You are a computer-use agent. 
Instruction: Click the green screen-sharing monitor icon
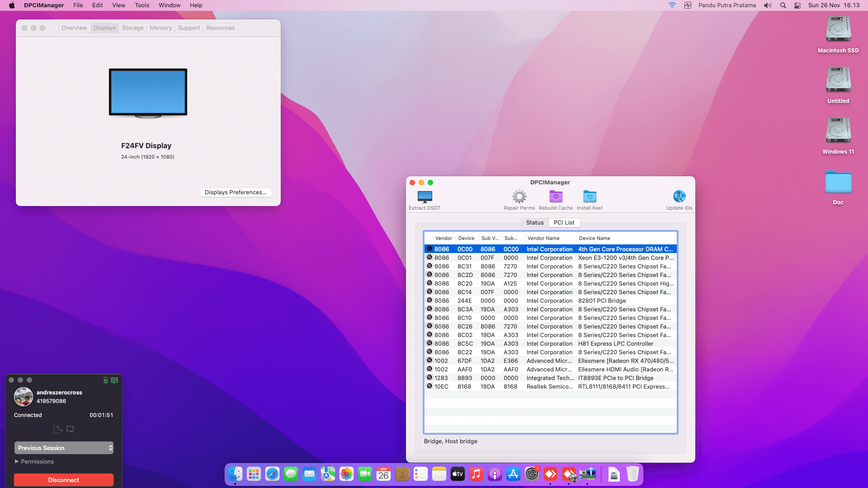point(114,380)
